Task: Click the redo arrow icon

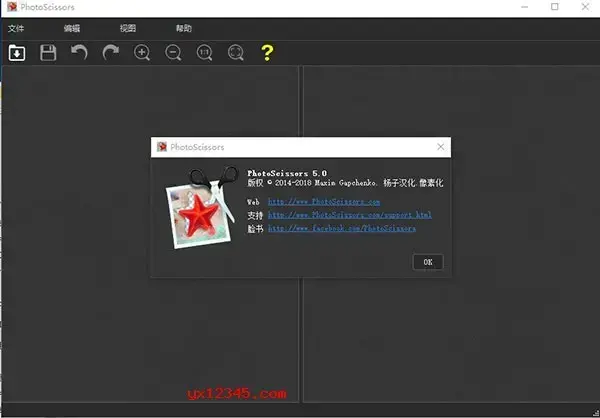Action: (111, 52)
